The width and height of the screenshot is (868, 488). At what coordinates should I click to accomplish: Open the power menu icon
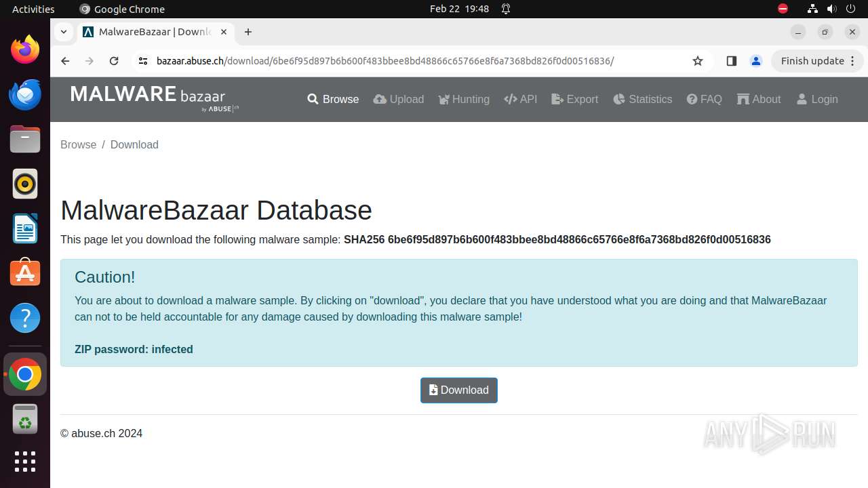[x=851, y=9]
